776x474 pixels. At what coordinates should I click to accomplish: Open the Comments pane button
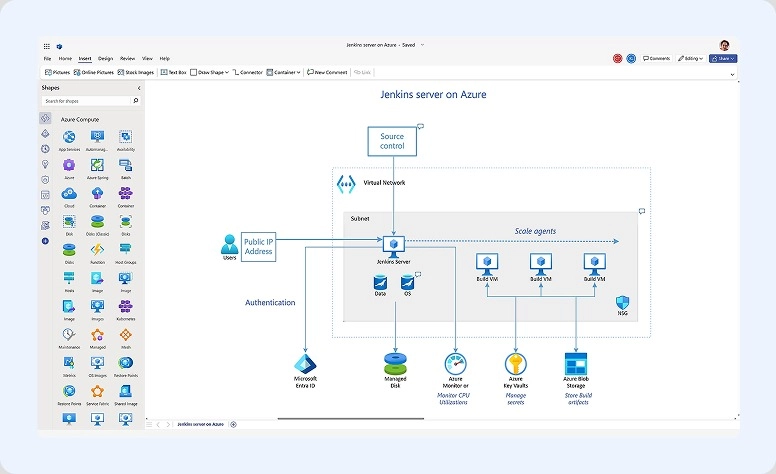coord(656,58)
